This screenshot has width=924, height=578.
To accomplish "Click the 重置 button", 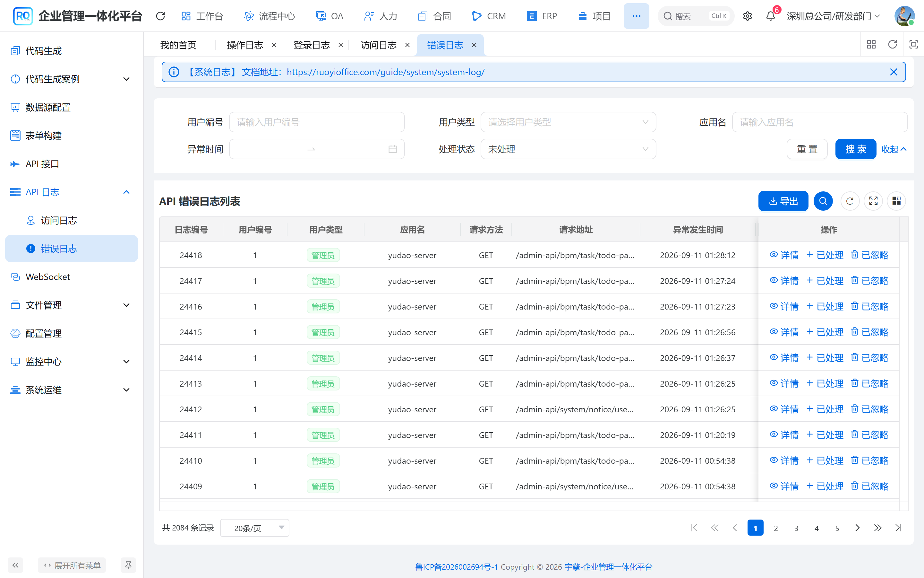I will (x=807, y=149).
